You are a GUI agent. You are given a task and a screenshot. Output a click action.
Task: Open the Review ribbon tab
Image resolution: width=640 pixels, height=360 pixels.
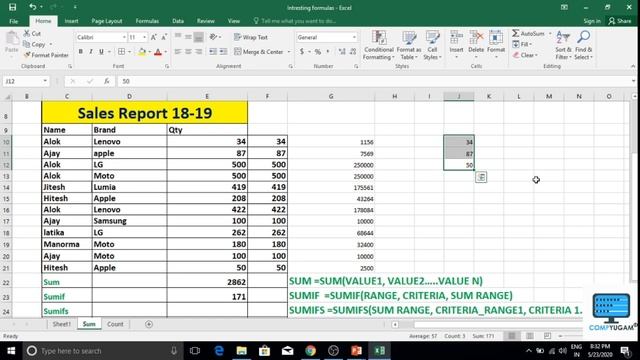pyautogui.click(x=206, y=21)
